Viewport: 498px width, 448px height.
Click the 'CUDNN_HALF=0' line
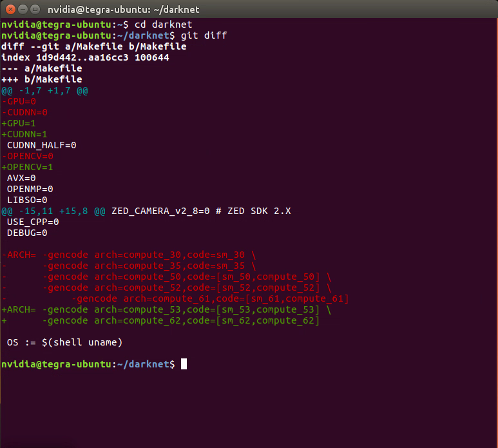pos(42,145)
